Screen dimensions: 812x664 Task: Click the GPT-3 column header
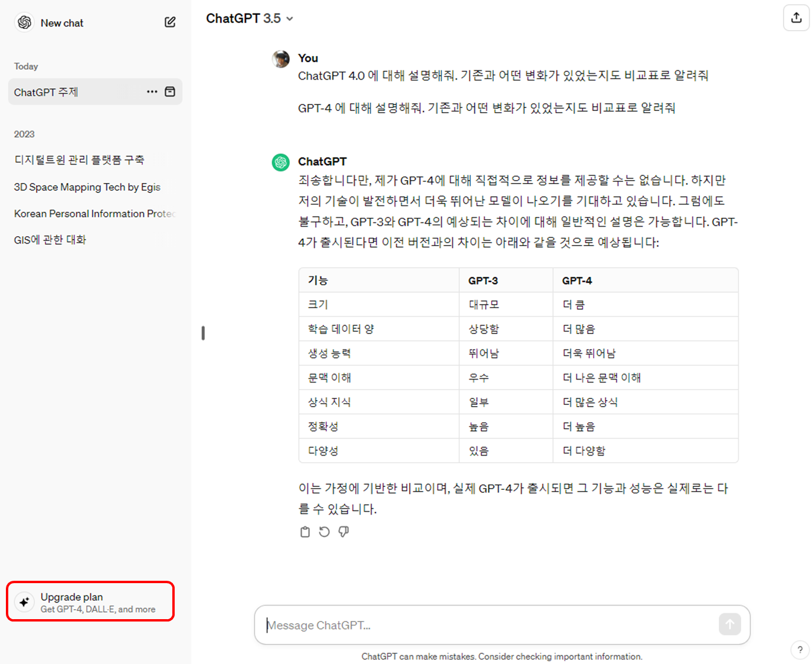pos(506,280)
